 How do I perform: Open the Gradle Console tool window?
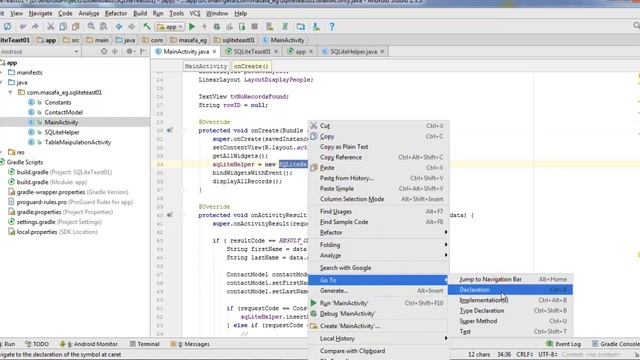pos(616,344)
